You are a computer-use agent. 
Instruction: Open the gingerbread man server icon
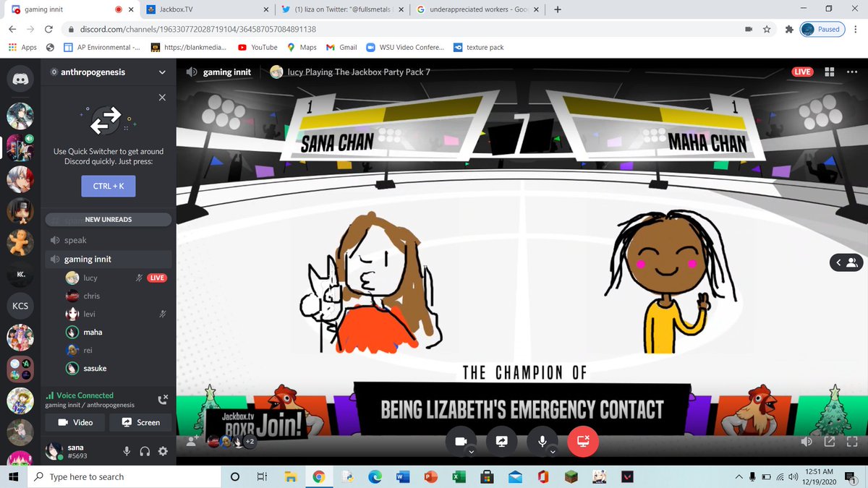pyautogui.click(x=20, y=242)
